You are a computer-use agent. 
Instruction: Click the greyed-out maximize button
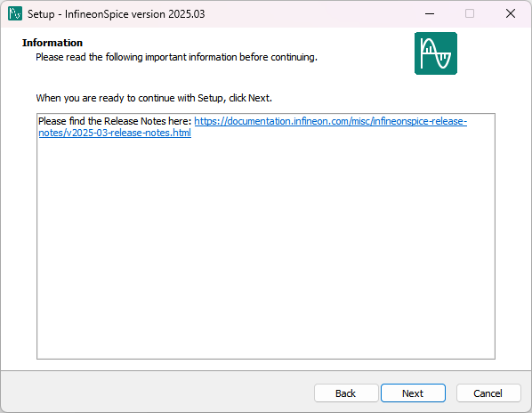coord(470,13)
